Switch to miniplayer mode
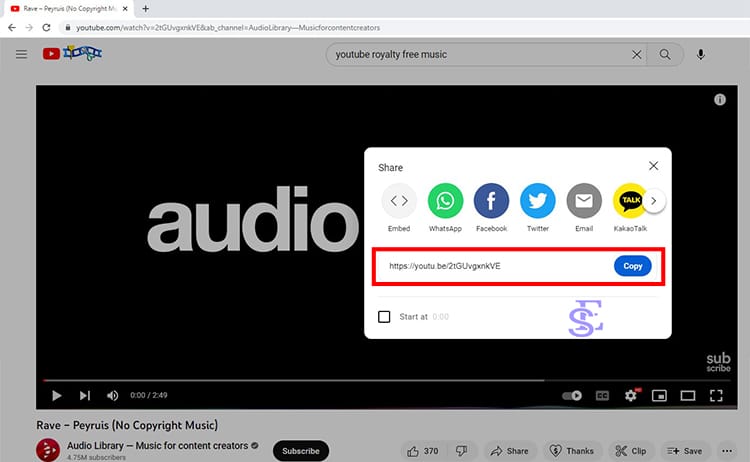750x462 pixels. click(x=659, y=396)
